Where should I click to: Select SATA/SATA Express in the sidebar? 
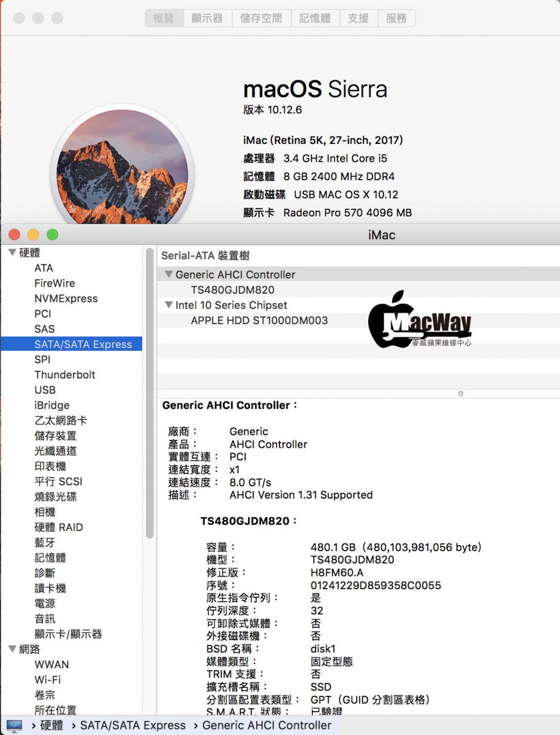pos(72,344)
